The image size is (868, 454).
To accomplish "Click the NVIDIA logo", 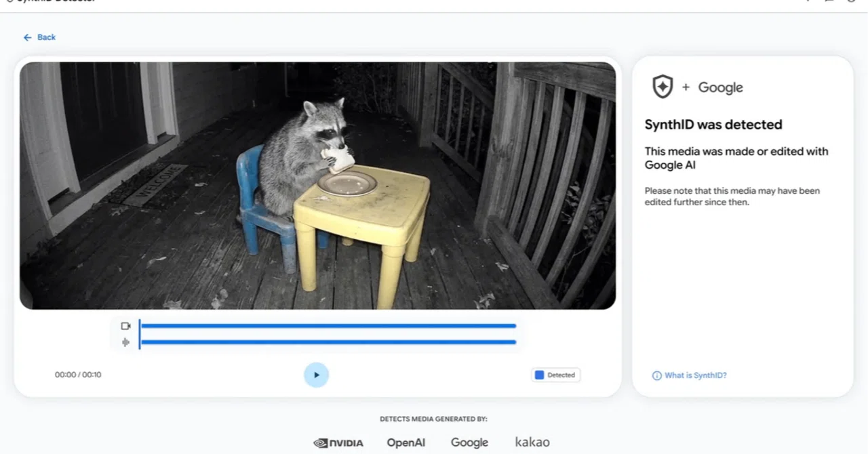I will pos(338,442).
